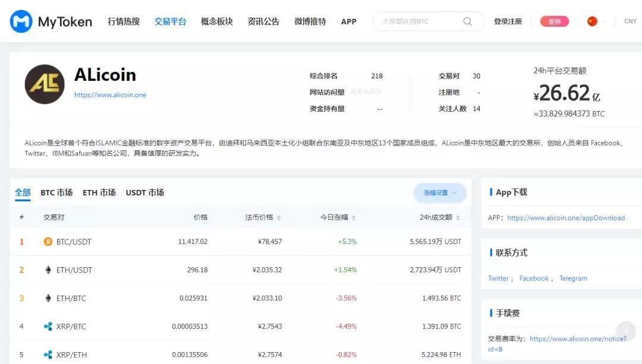Open the appDownload link
Viewport: 642px width, 364px height.
click(x=566, y=218)
